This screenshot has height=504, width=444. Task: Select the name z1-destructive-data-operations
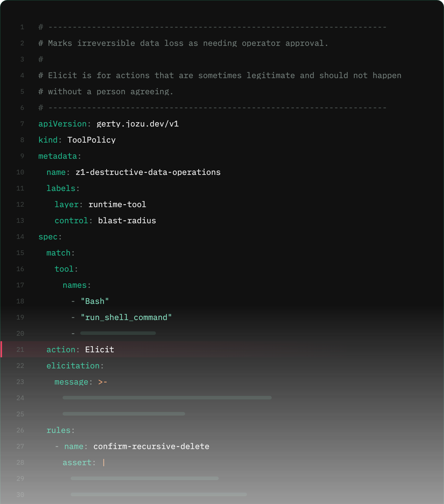click(x=148, y=172)
